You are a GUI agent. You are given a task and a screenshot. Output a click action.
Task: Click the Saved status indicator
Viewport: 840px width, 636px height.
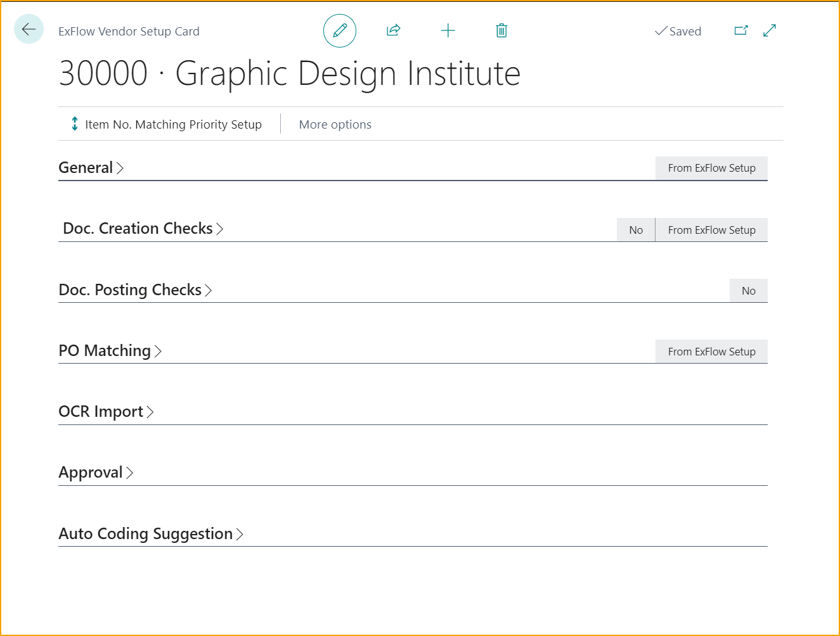pos(678,31)
